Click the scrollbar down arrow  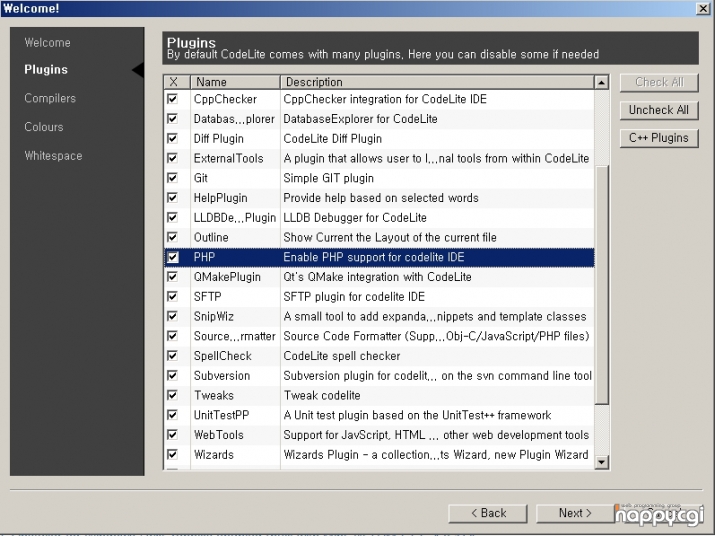pyautogui.click(x=601, y=462)
